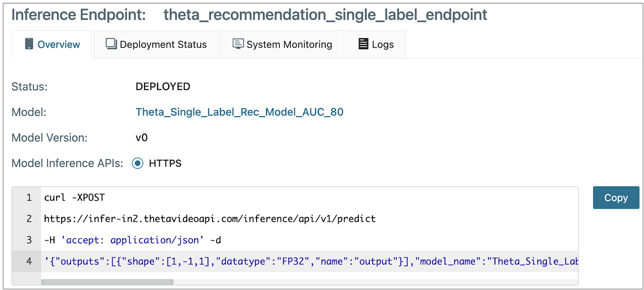
Task: Switch to the Deployment Status tab
Action: [156, 44]
